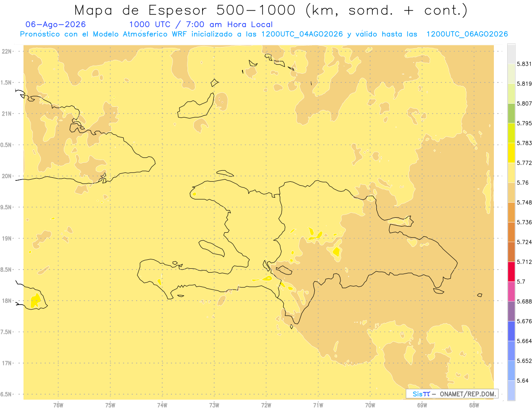
Task: Click the '20N' latitude label
Action: [x=8, y=176]
